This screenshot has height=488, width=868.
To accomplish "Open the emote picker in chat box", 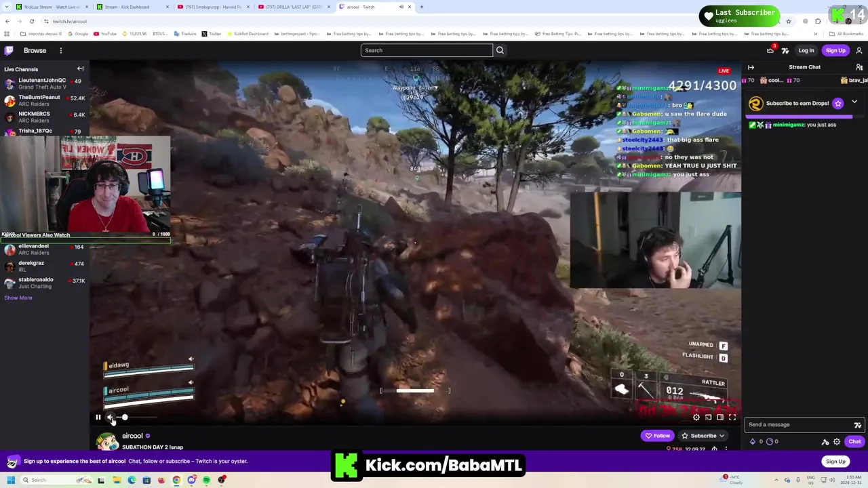I will tap(857, 425).
